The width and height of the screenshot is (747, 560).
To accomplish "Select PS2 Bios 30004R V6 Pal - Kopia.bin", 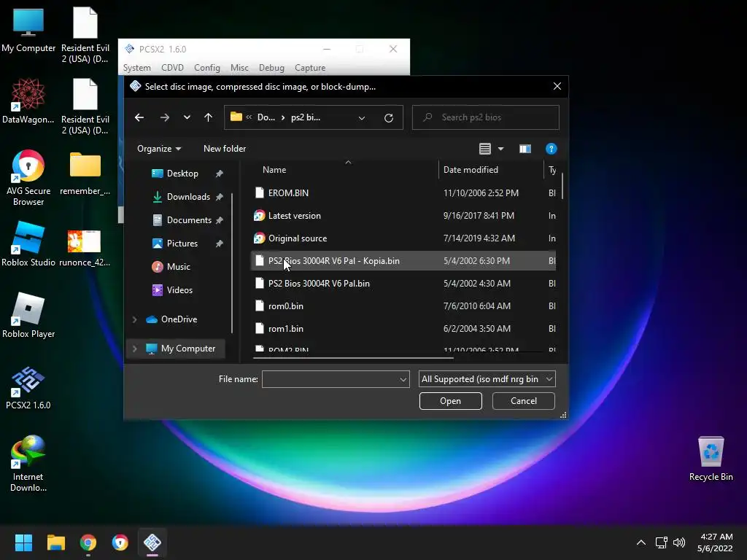I will pos(403,261).
